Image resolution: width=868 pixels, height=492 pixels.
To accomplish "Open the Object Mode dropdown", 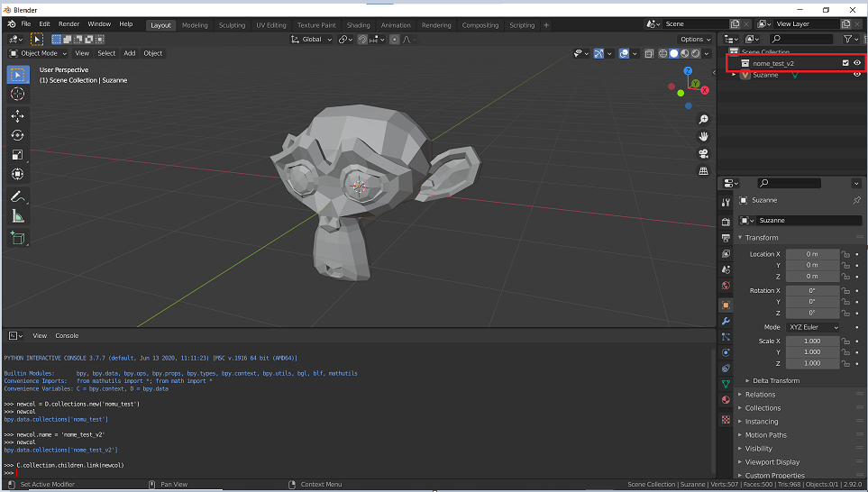I will click(x=38, y=54).
